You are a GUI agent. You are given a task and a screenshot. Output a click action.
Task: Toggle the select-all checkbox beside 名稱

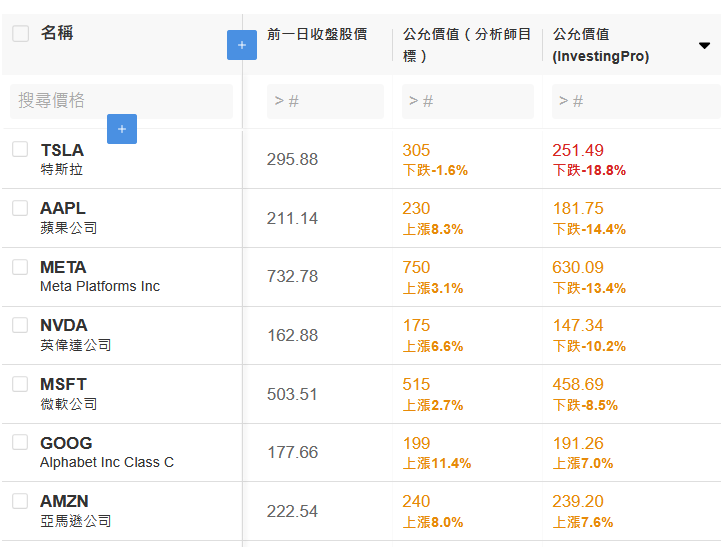point(20,33)
